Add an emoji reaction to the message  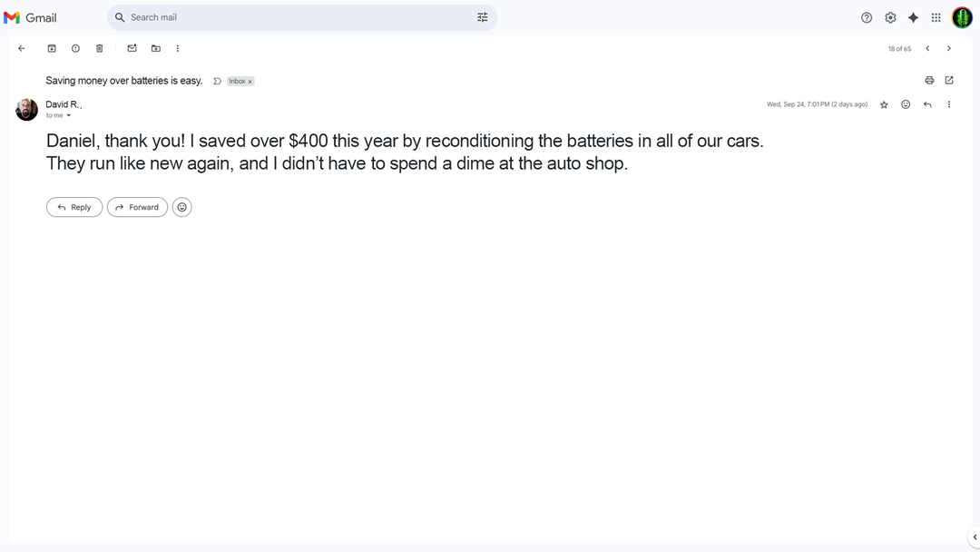[x=906, y=104]
